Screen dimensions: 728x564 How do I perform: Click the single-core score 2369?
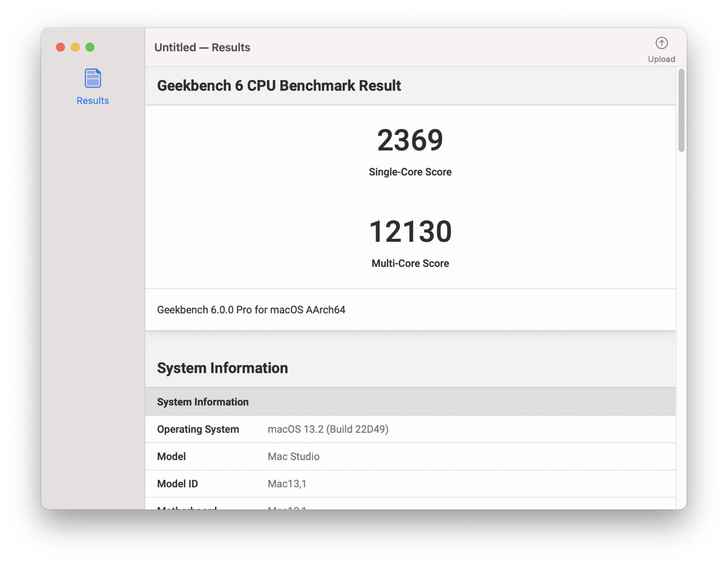coord(410,140)
